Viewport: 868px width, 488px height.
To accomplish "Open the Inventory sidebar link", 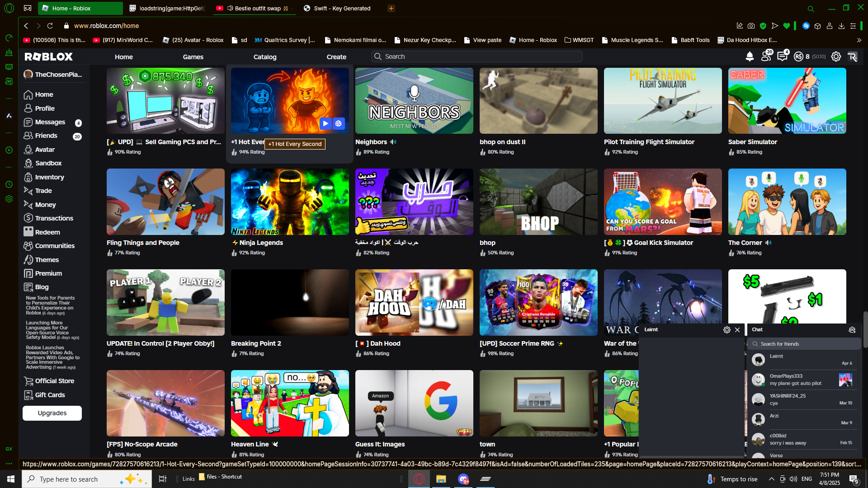I will point(49,177).
